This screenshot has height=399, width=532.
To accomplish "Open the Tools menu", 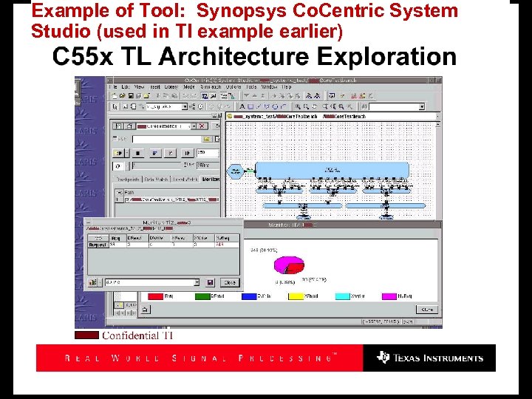I will click(x=251, y=87).
